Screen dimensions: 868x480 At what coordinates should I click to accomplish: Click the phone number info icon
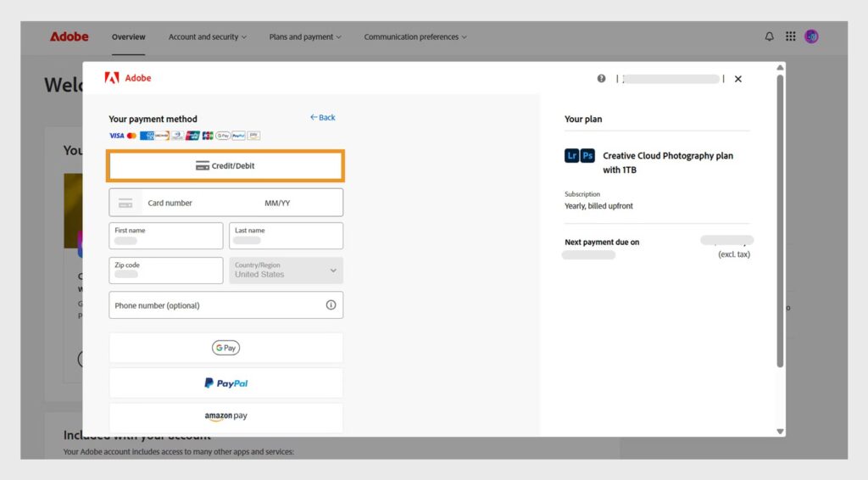[x=331, y=305]
